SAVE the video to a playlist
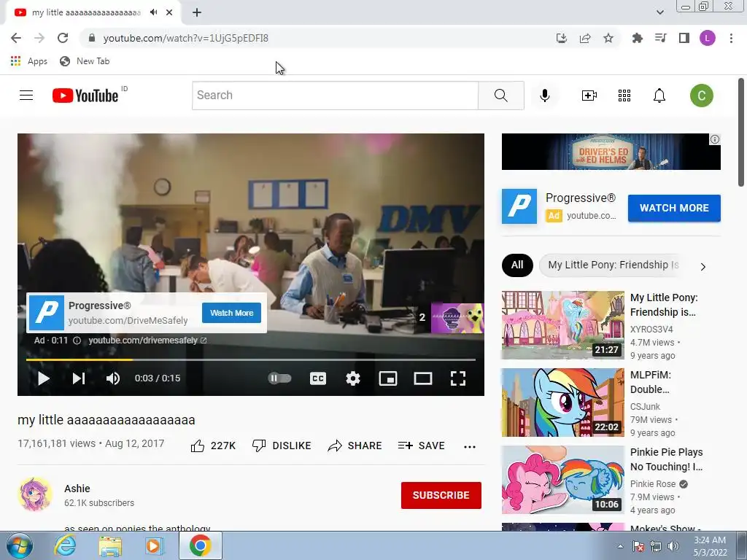 click(421, 446)
